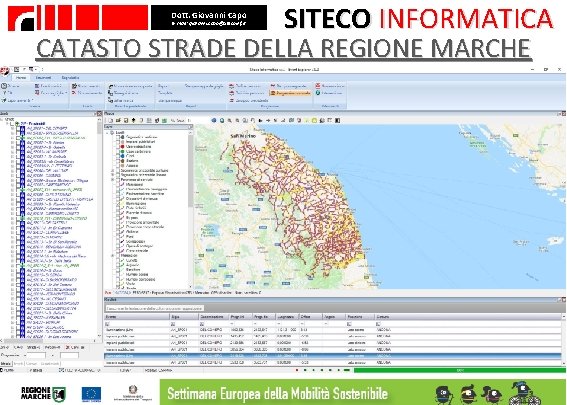The width and height of the screenshot is (567, 405).
Task: Open the round application logo menu button
Action: point(4,71)
